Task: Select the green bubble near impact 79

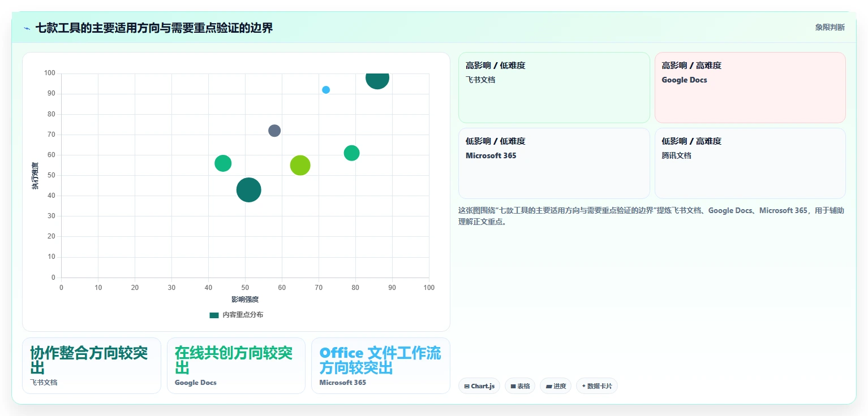Action: point(351,153)
